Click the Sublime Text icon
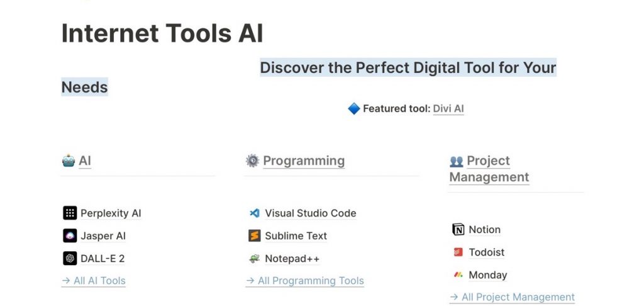The height and width of the screenshot is (306, 644). point(254,235)
